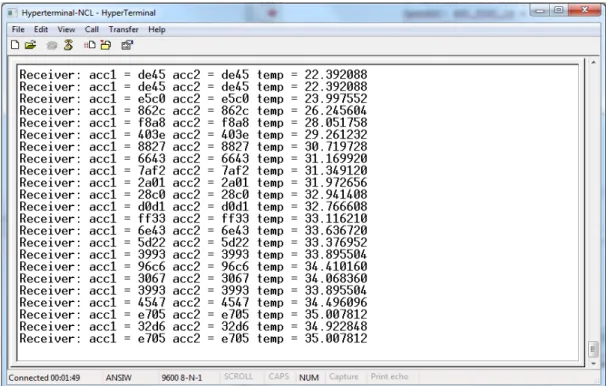Click the temp value 31.349120
The image size is (606, 386).
tap(335, 170)
